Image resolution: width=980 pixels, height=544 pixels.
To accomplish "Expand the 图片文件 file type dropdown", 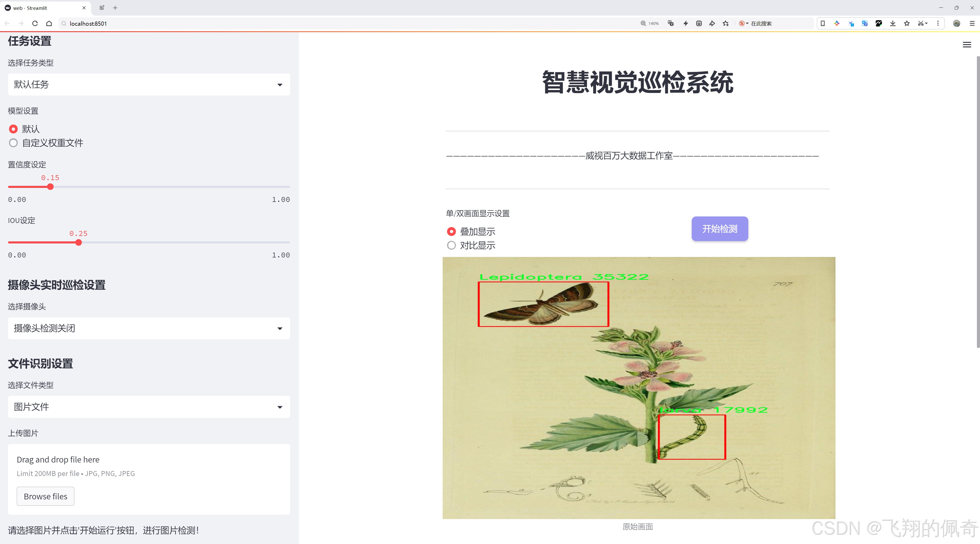I will point(149,407).
